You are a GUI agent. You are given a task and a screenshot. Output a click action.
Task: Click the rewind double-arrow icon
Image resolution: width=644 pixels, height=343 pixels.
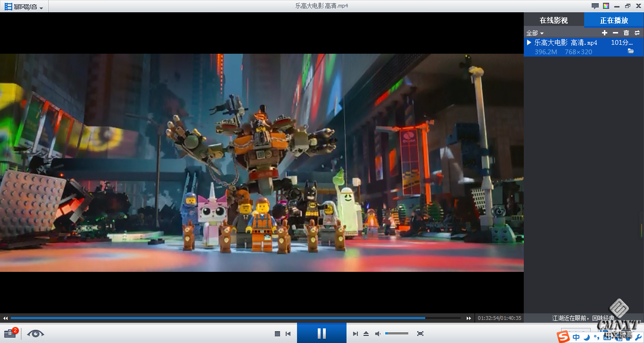point(5,318)
